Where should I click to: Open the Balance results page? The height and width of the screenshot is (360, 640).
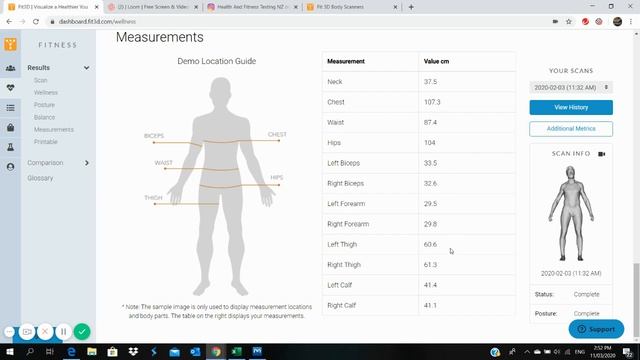click(x=44, y=117)
